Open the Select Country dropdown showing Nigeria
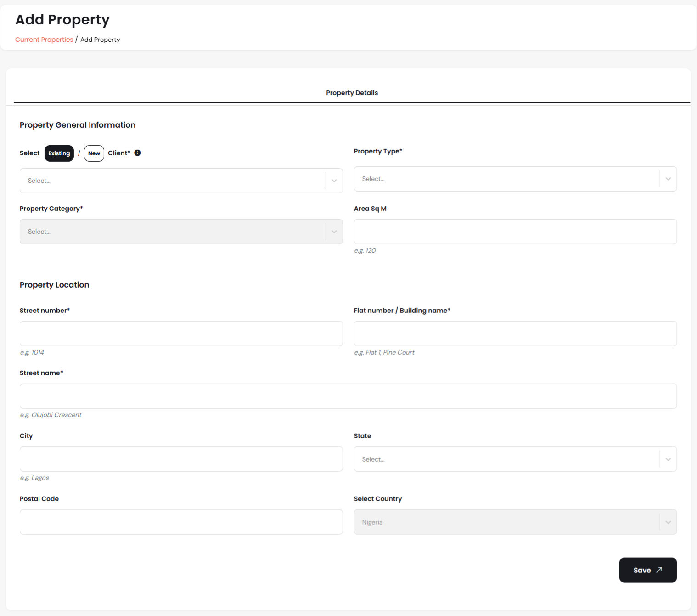 [x=515, y=522]
